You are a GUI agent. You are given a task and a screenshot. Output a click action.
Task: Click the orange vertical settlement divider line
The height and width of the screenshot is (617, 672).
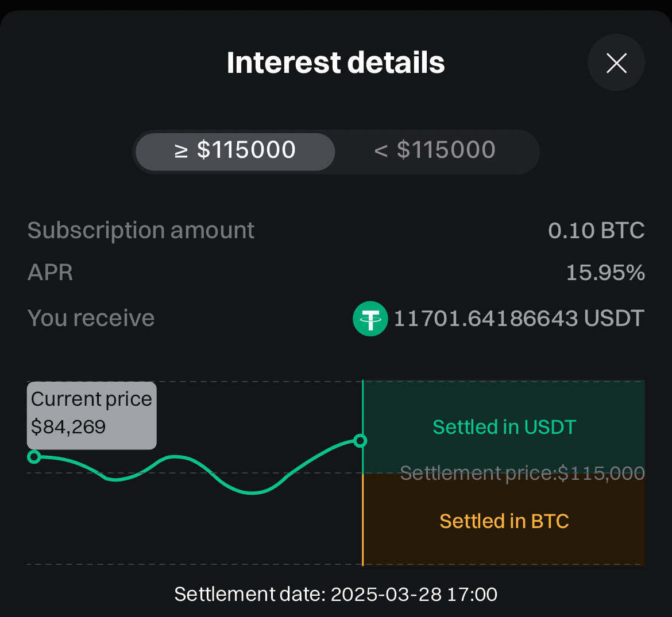click(x=363, y=519)
